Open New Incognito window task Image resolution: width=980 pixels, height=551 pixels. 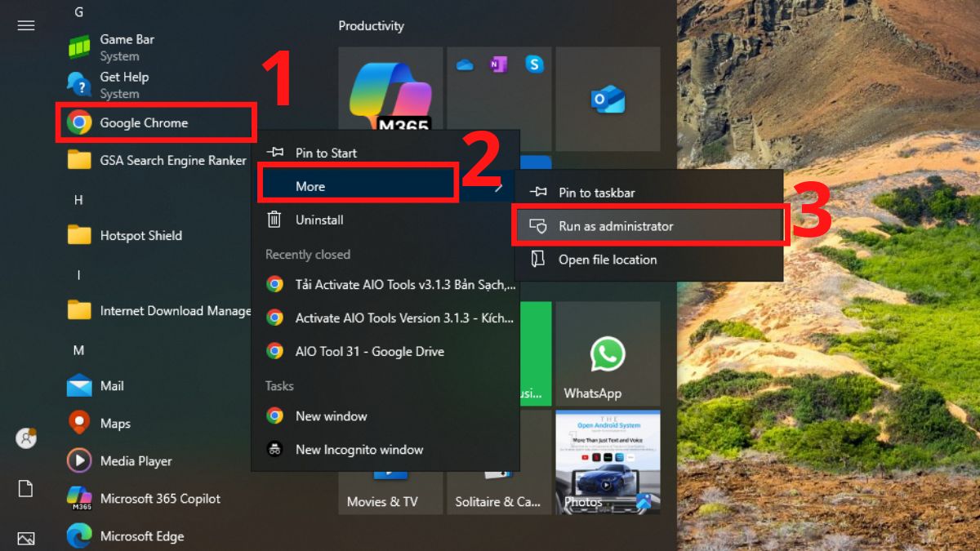385,449
